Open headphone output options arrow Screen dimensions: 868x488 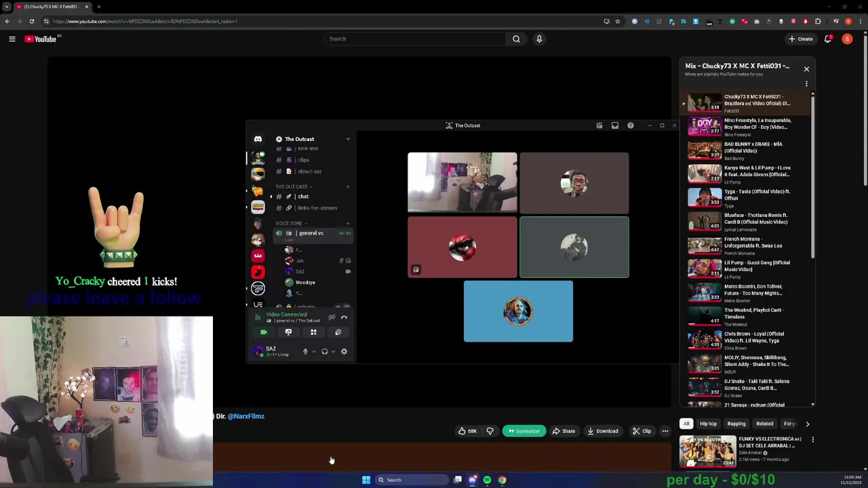pyautogui.click(x=333, y=351)
